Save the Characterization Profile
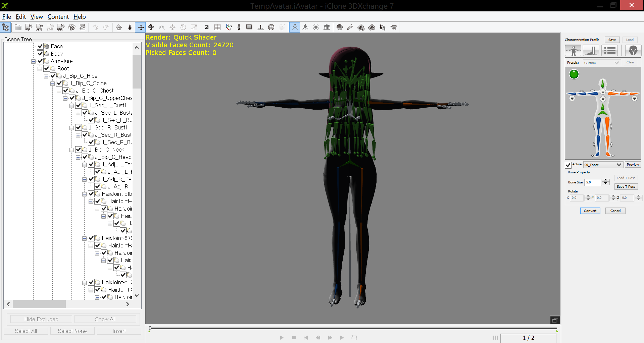The width and height of the screenshot is (644, 343). [612, 40]
